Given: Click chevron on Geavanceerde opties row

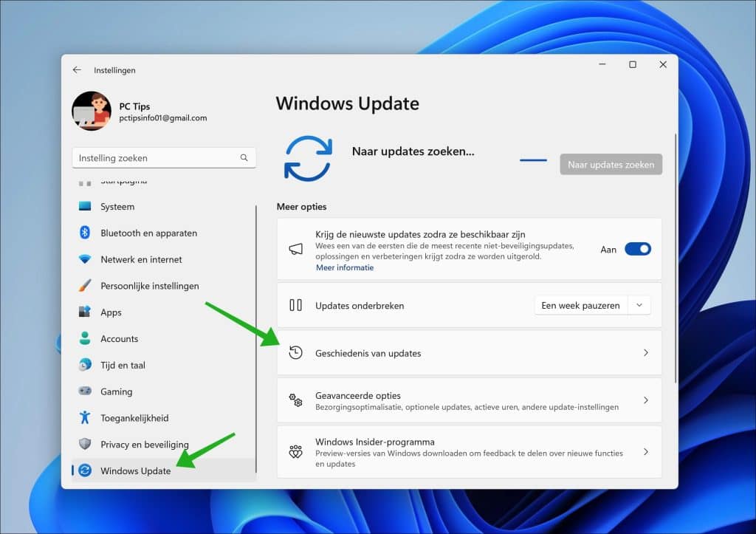Looking at the screenshot, I should [645, 400].
